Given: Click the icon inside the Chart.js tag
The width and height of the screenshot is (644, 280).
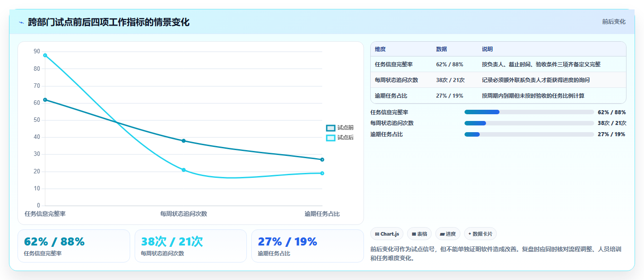Looking at the screenshot, I should [377, 234].
